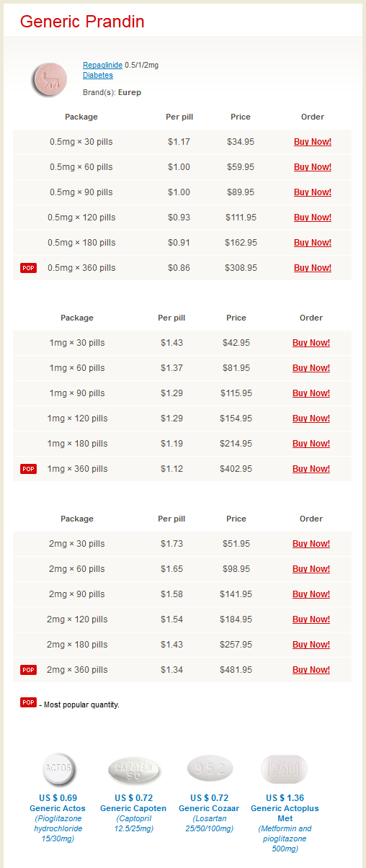Open Generic Cozaar product link
The image size is (366, 868).
[209, 808]
